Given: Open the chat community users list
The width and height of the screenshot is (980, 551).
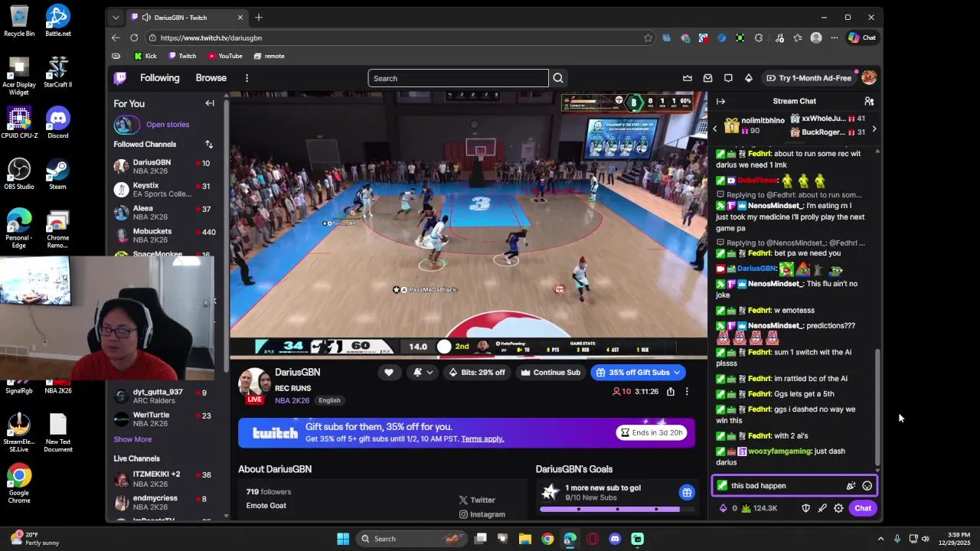Looking at the screenshot, I should tap(869, 101).
